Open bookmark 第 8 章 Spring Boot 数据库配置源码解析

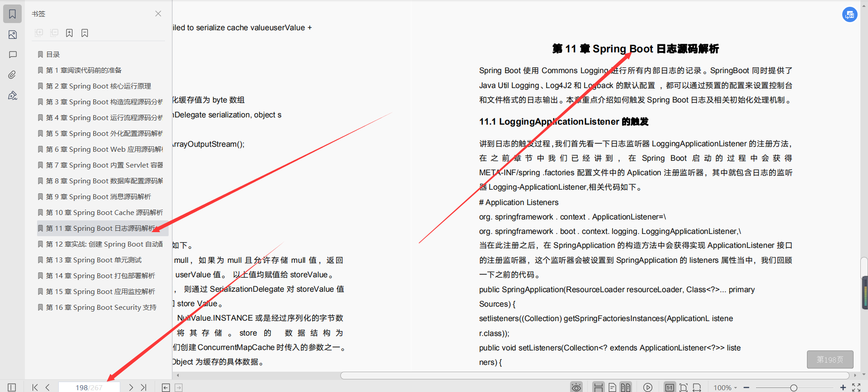tap(101, 181)
